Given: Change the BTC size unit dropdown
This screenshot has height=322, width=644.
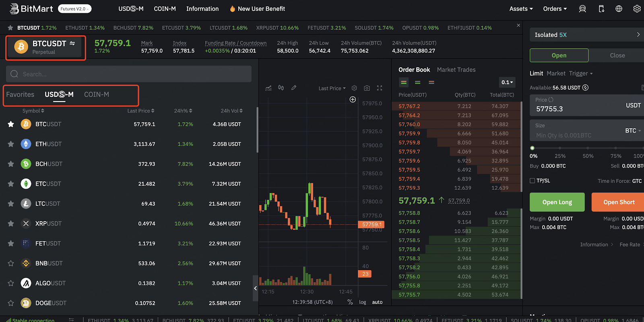Looking at the screenshot, I should pos(633,131).
